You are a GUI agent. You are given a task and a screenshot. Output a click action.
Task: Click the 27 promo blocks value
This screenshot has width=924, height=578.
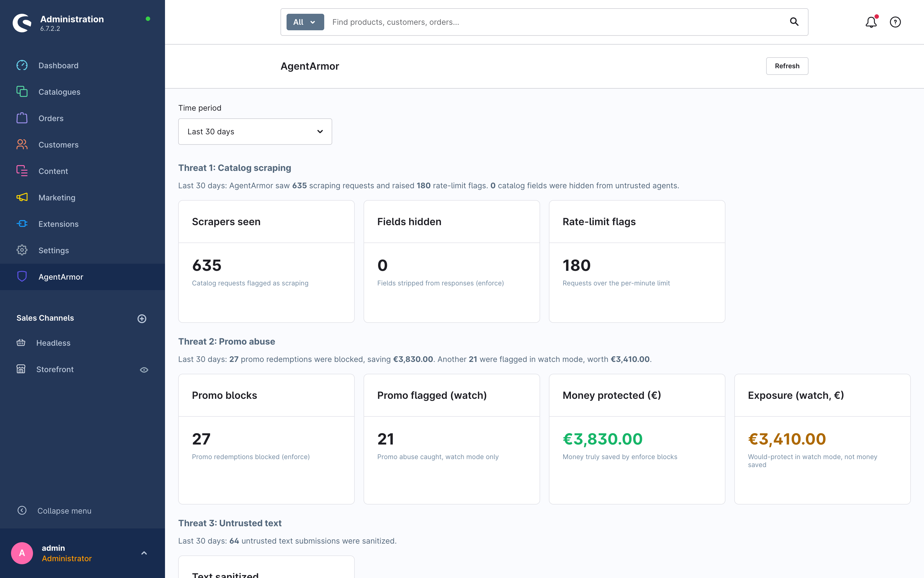[x=201, y=439]
